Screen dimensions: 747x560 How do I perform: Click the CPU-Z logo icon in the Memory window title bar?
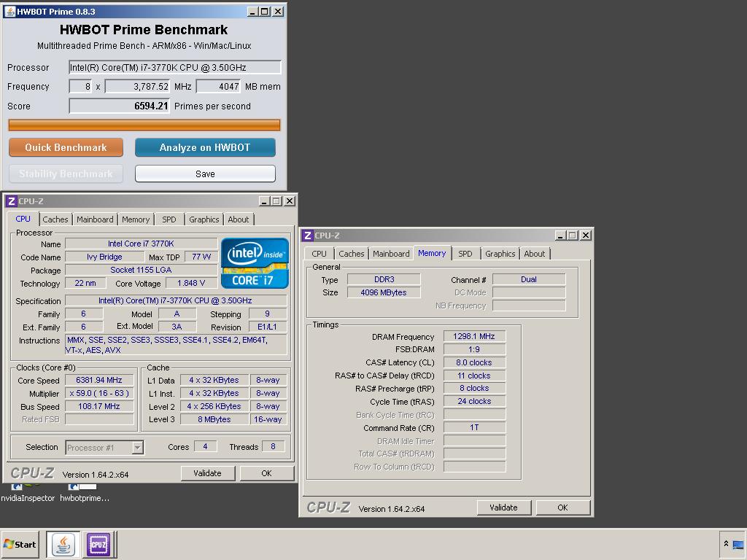click(x=308, y=236)
